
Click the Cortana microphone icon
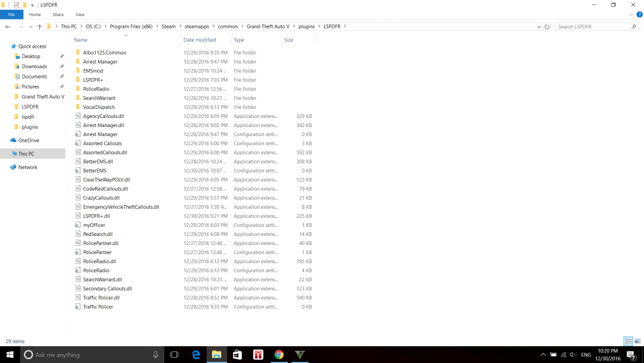[x=156, y=355]
